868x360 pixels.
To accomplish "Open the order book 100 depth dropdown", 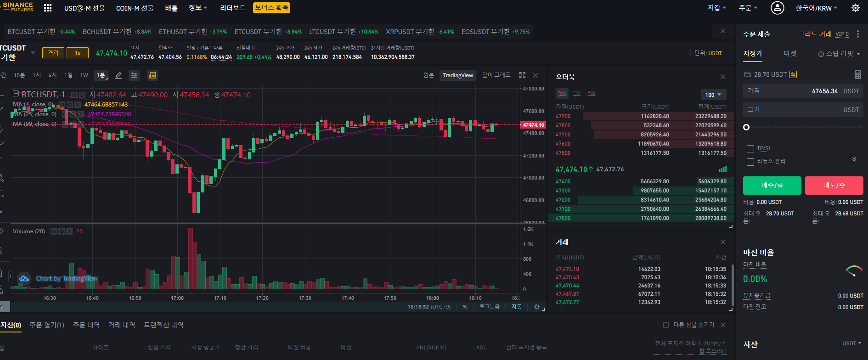I will click(x=714, y=95).
